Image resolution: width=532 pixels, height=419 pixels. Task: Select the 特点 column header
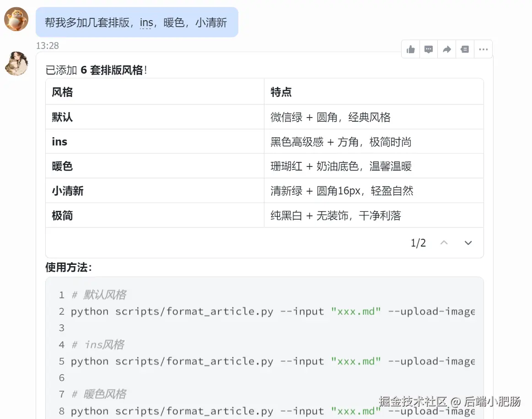click(x=281, y=92)
